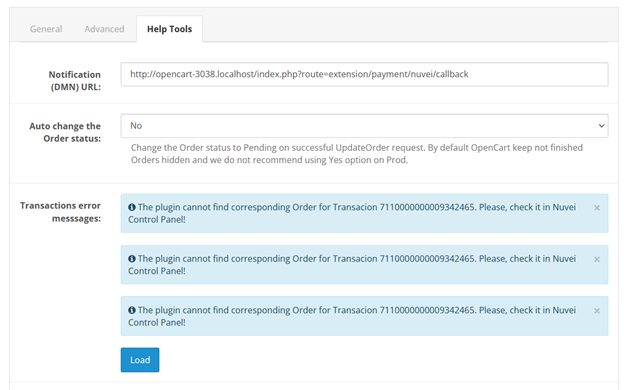Image resolution: width=624 pixels, height=390 pixels.
Task: Click into the Notification DMN URL field
Action: (364, 74)
